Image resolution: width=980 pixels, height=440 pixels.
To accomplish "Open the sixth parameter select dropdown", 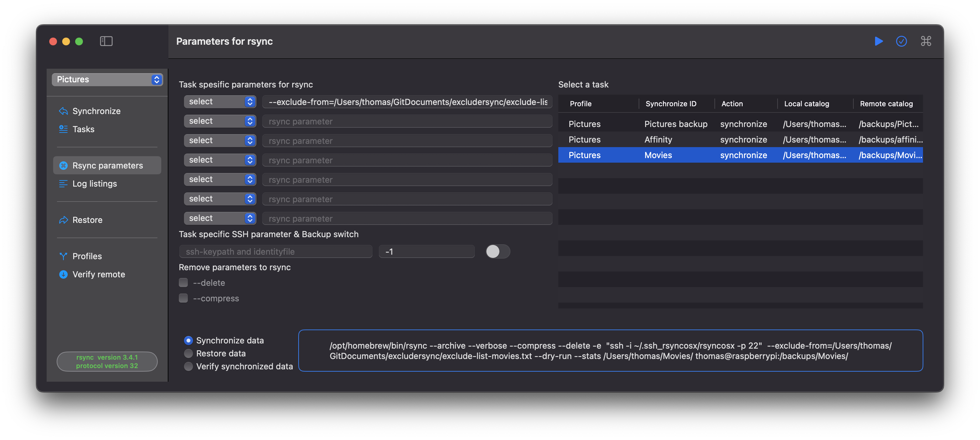I will [220, 199].
